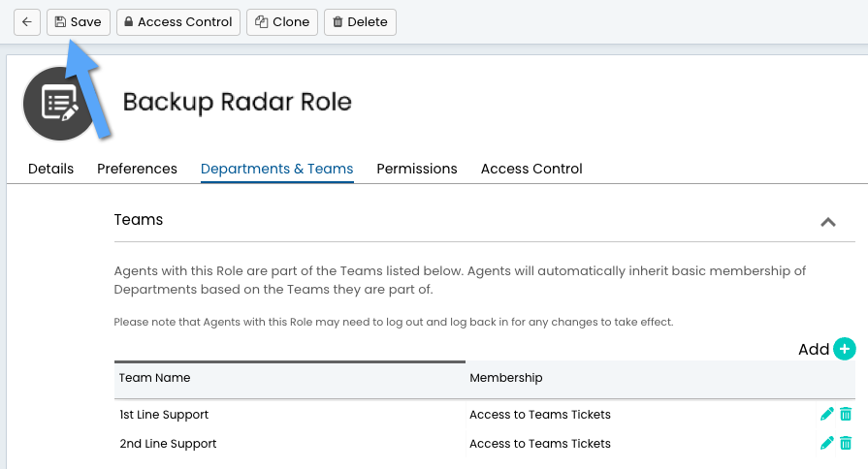This screenshot has height=469, width=868.
Task: Select the 2nd Line Support row name
Action: pos(168,444)
